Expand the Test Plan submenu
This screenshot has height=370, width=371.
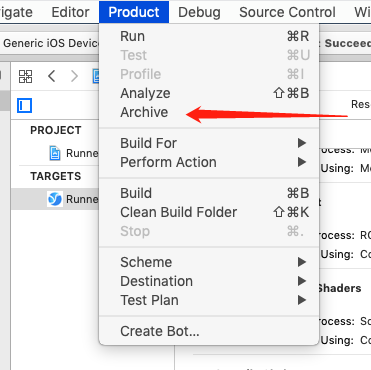tap(209, 300)
